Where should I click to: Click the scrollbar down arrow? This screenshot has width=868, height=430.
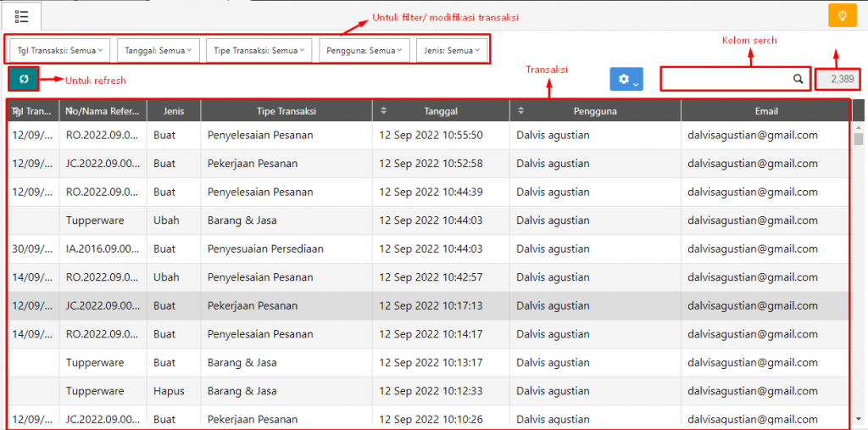859,419
